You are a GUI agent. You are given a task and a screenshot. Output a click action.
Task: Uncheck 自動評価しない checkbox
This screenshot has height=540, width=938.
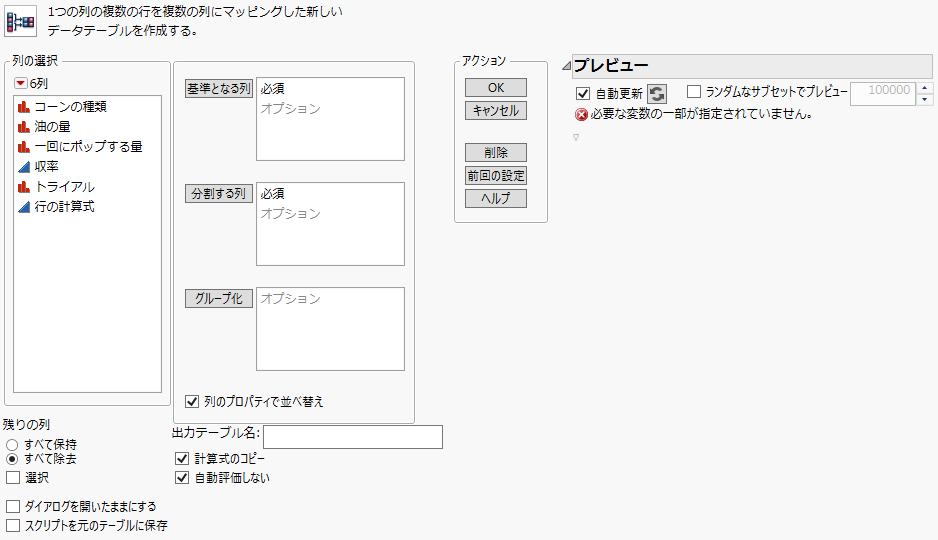point(182,478)
